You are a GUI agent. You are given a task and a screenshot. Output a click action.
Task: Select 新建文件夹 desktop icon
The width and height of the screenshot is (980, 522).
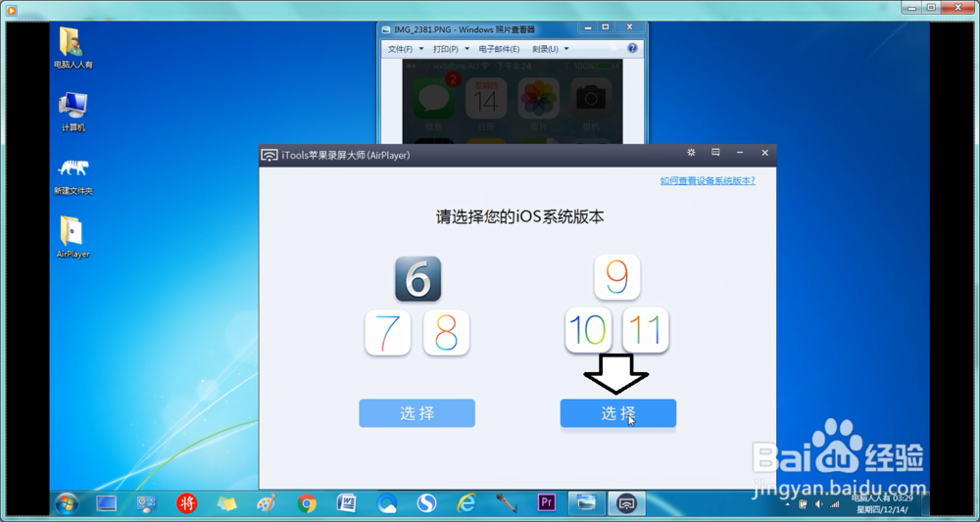point(73,176)
